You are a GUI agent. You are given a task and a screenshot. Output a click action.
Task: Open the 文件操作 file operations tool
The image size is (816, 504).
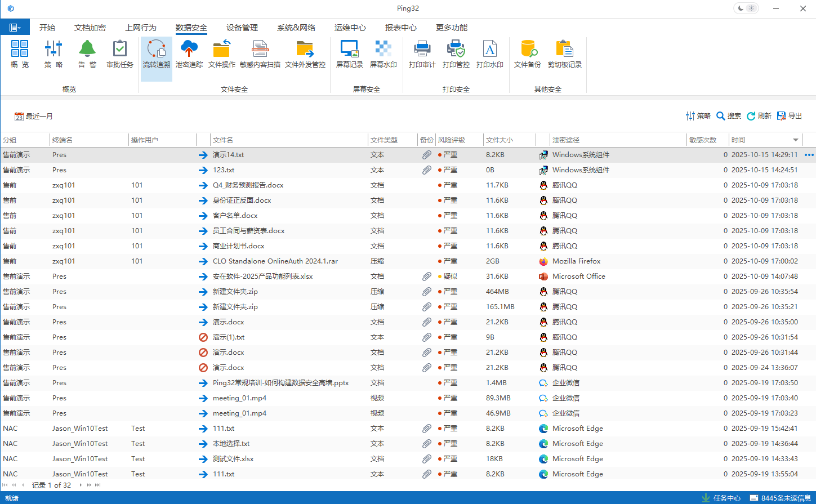[x=221, y=55]
